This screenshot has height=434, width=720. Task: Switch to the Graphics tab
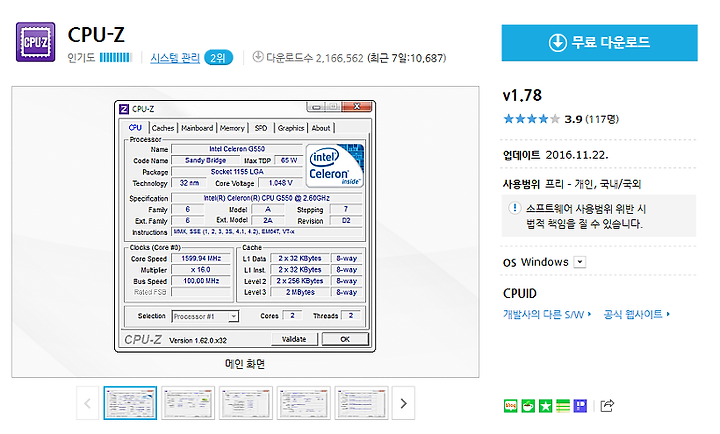(291, 128)
